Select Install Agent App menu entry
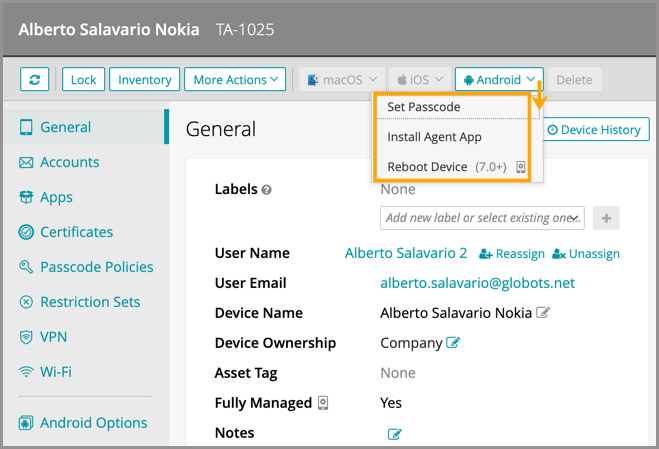659x449 pixels. pyautogui.click(x=435, y=137)
